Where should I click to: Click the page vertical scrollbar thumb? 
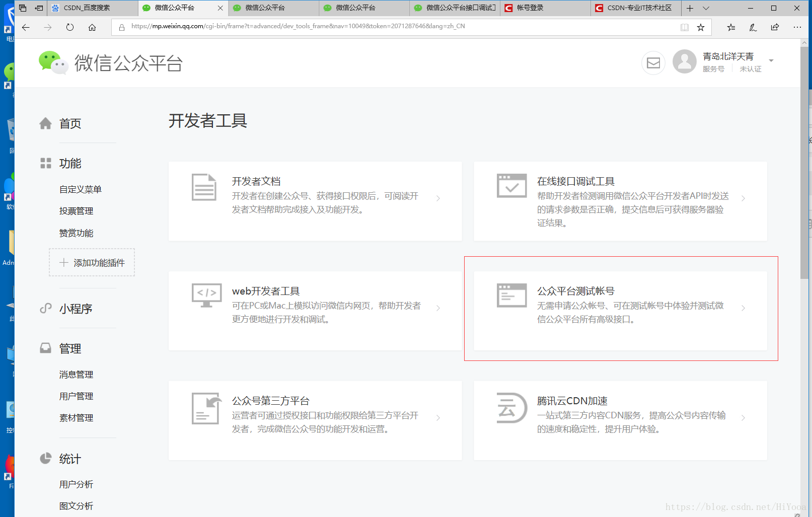pyautogui.click(x=804, y=163)
